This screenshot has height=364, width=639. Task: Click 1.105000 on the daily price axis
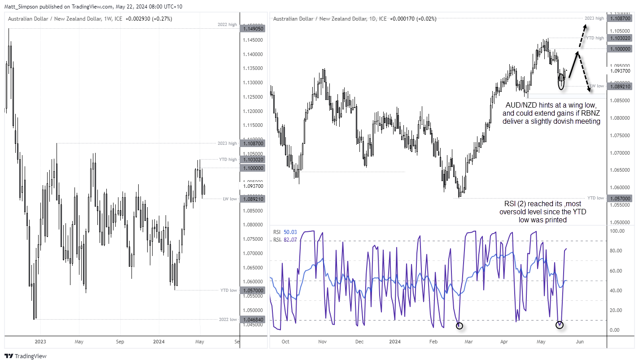(x=619, y=31)
